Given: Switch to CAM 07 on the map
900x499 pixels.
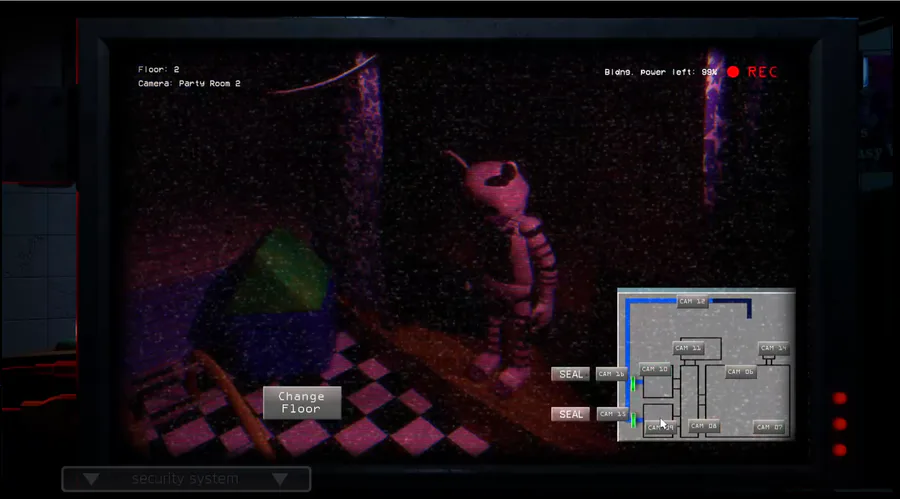Looking at the screenshot, I should [x=769, y=427].
